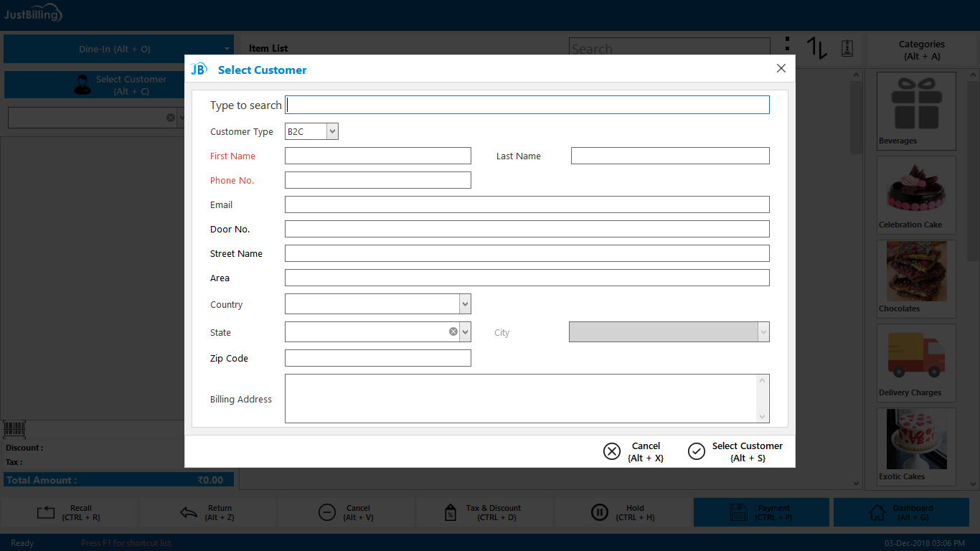Click the Select Customer (Alt + C) button
980x551 pixels.
pos(119,85)
